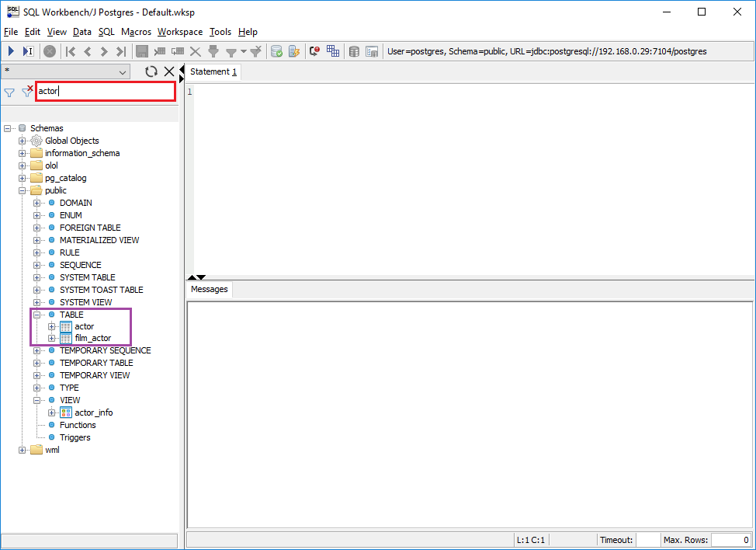Reset the filter using the clear filter icon
The height and width of the screenshot is (550, 756).
[x=26, y=92]
